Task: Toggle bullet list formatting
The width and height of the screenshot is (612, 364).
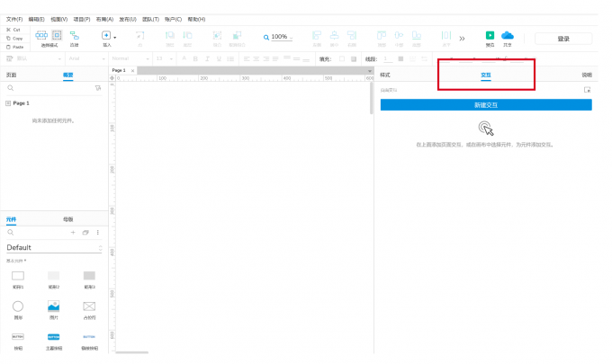Action: (230, 58)
